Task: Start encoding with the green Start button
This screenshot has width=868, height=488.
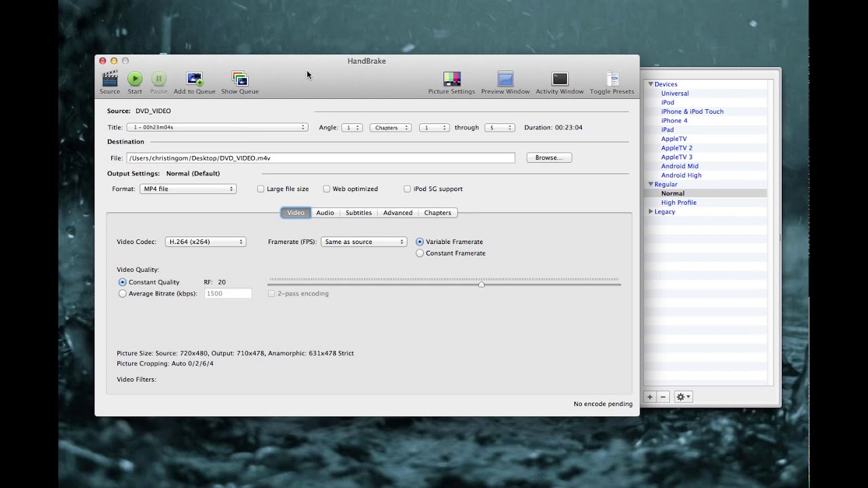Action: pyautogui.click(x=135, y=79)
